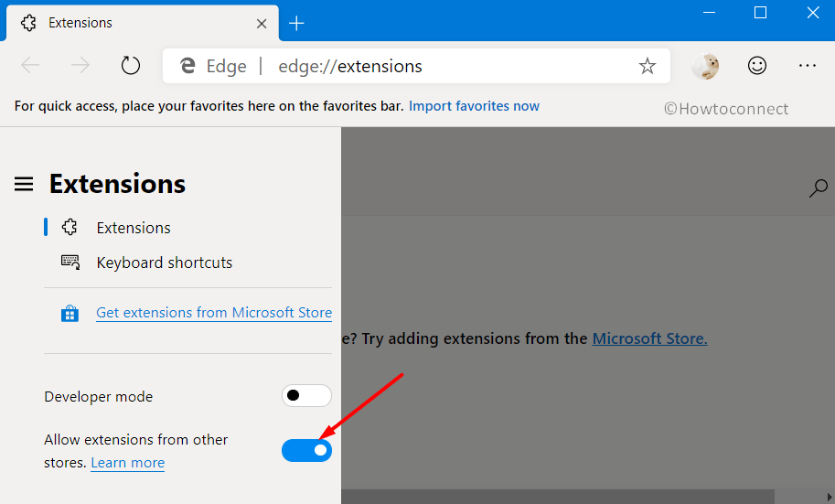Click the browser forward arrow
This screenshot has width=835, height=504.
pos(80,66)
